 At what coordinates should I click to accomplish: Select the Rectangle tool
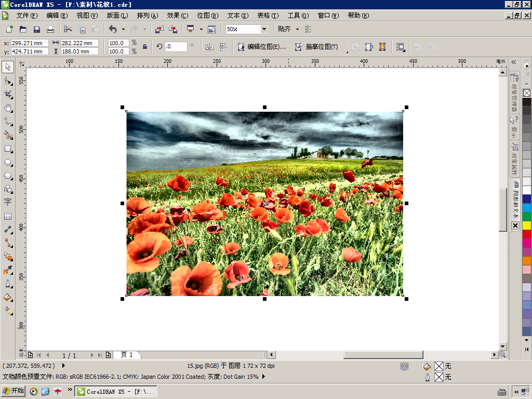[8, 149]
